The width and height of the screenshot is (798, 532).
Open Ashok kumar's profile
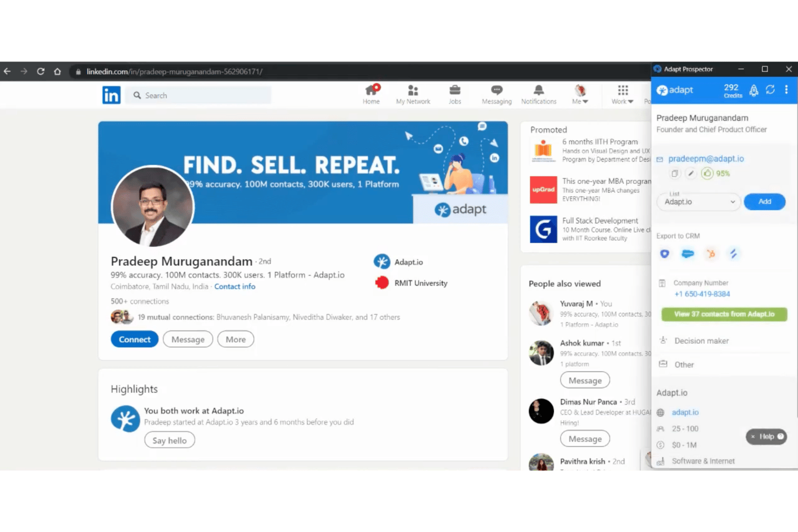[x=582, y=343]
